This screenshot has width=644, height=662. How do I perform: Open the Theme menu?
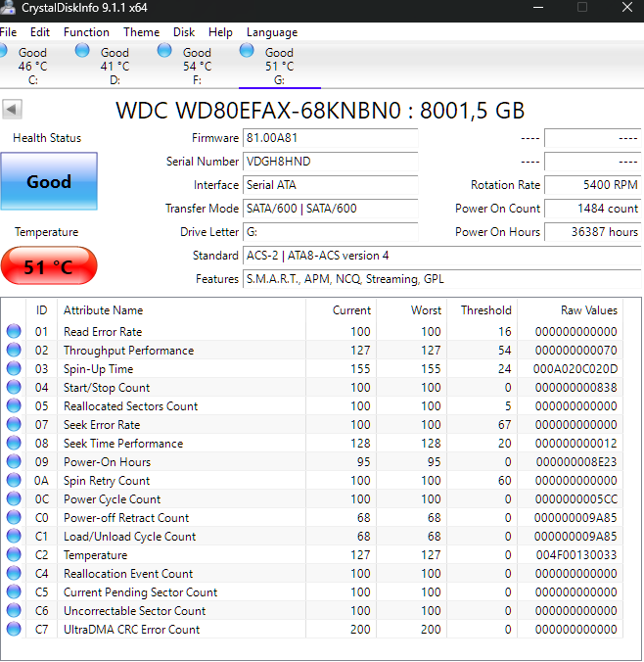click(141, 32)
